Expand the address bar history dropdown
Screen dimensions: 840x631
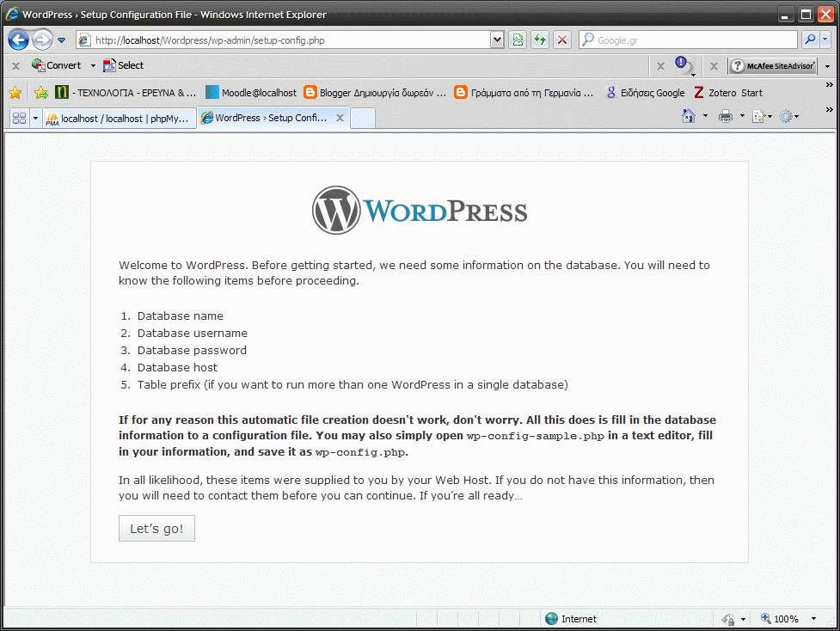pos(497,40)
